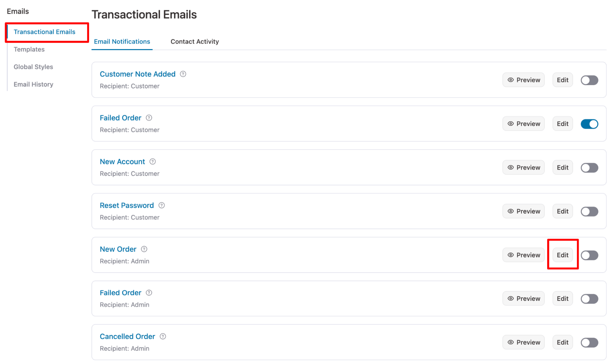Click 'Recipient: Admin' under Cancelled Order
This screenshot has width=610, height=364.
click(125, 348)
